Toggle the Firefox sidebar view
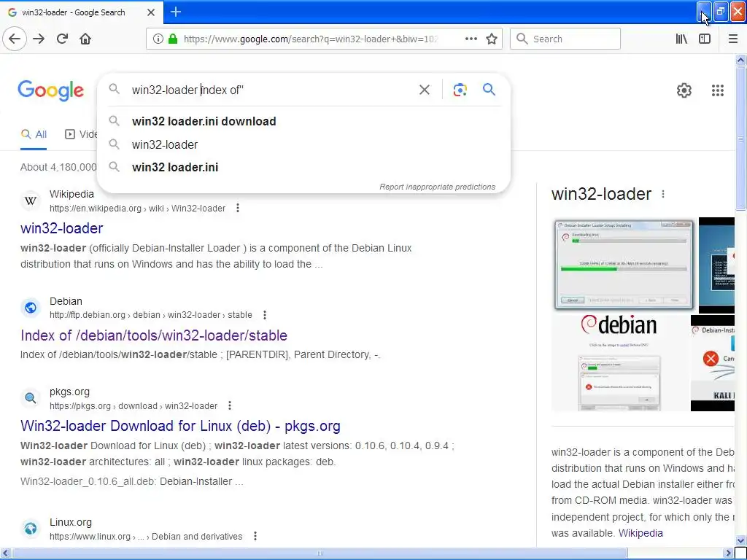747x560 pixels. [705, 39]
